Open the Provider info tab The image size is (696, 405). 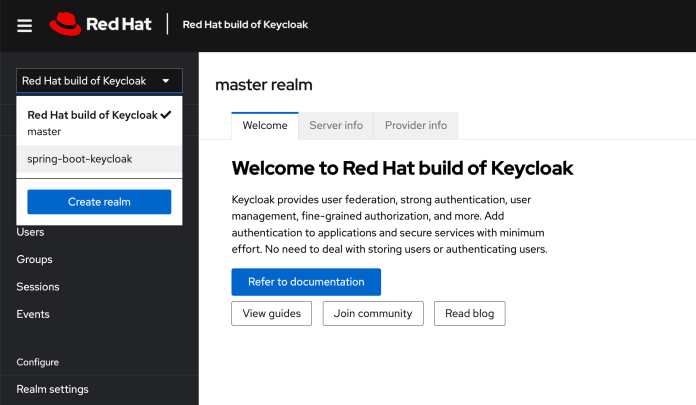coord(416,126)
